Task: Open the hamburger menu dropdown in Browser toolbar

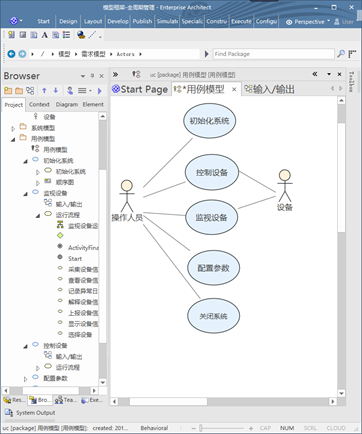Action: (x=84, y=91)
